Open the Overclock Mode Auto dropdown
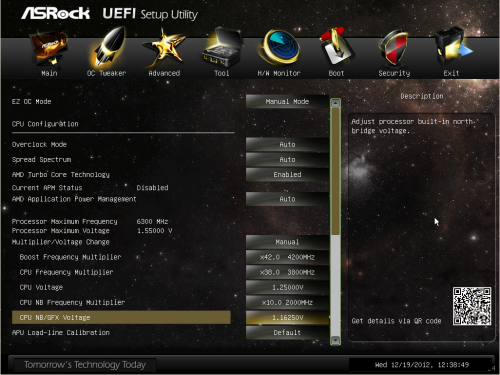Viewport: 500px width, 375px height. coord(287,145)
